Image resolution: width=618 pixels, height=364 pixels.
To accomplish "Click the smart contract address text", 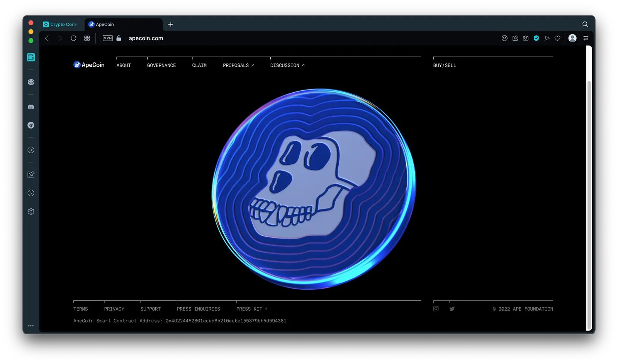I will pos(180,321).
